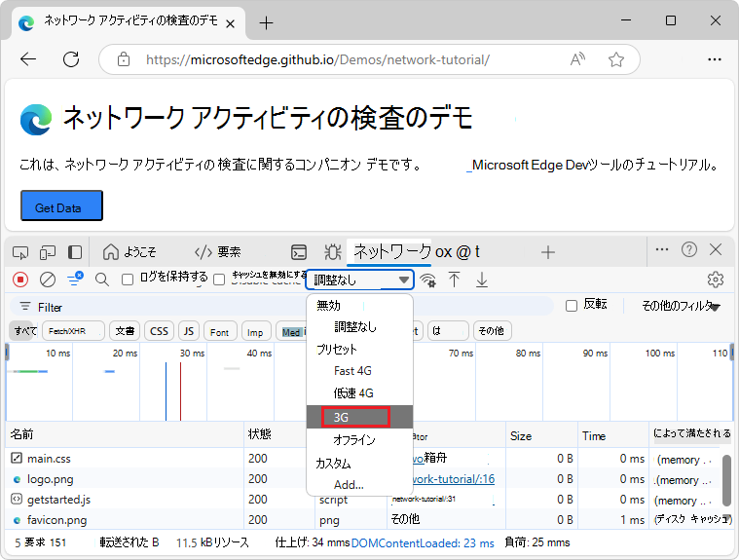Stop recording the network log
This screenshot has width=739, height=560.
point(20,280)
